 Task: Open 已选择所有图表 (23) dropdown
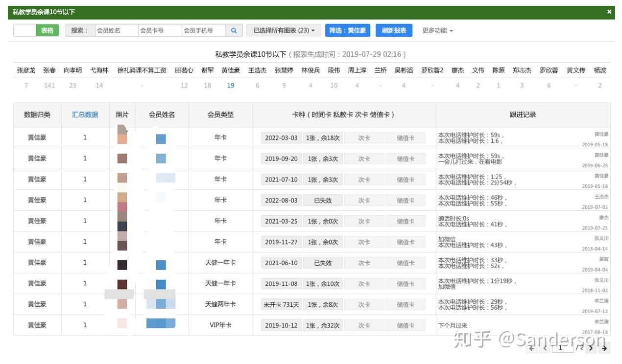(284, 30)
